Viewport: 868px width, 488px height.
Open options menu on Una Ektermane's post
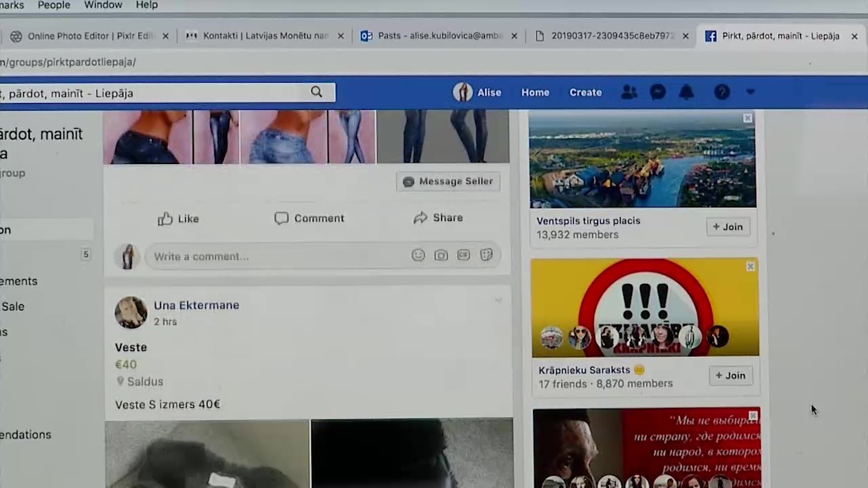point(498,300)
